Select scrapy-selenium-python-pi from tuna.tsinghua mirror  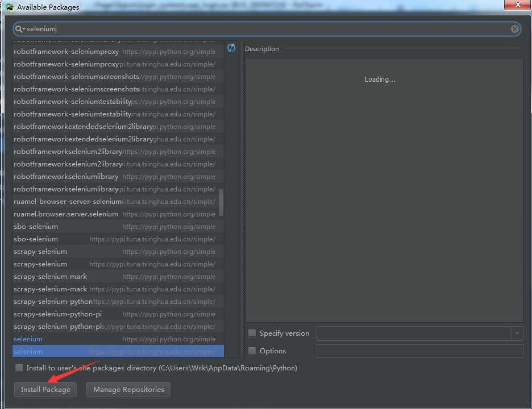tap(118, 327)
